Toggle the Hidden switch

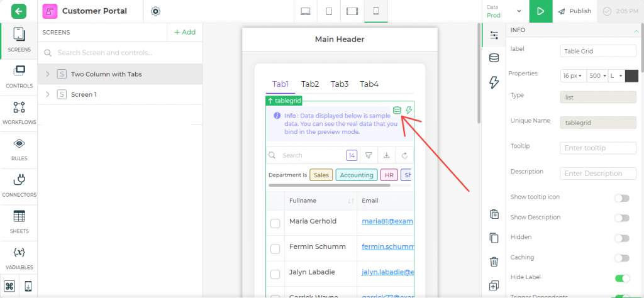(622, 238)
